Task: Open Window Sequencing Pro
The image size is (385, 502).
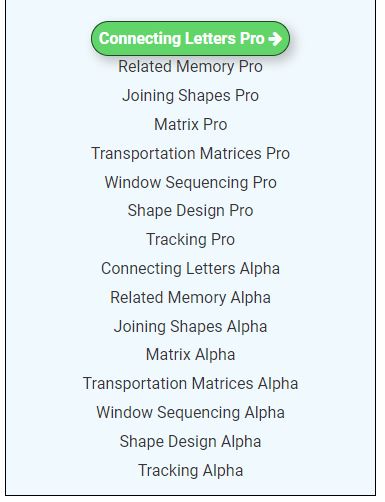Action: (x=190, y=183)
